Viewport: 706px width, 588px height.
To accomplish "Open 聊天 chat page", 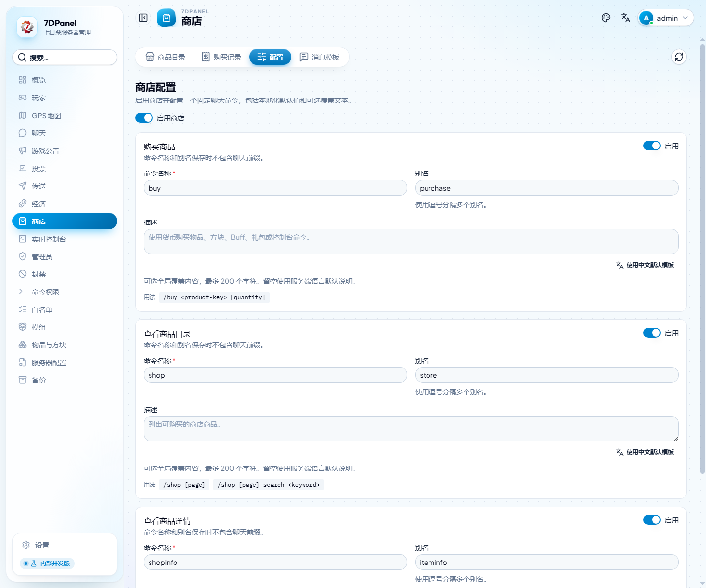I will coord(65,133).
